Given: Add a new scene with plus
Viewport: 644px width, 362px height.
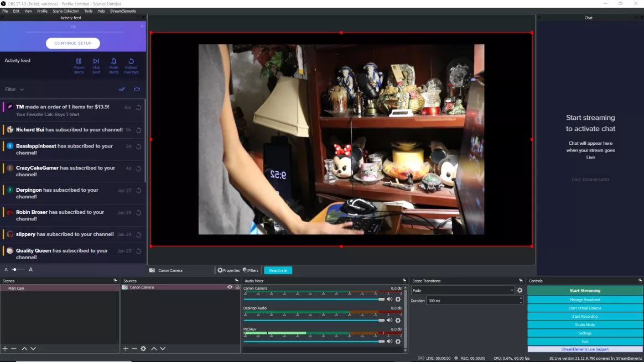Looking at the screenshot, I should point(5,348).
